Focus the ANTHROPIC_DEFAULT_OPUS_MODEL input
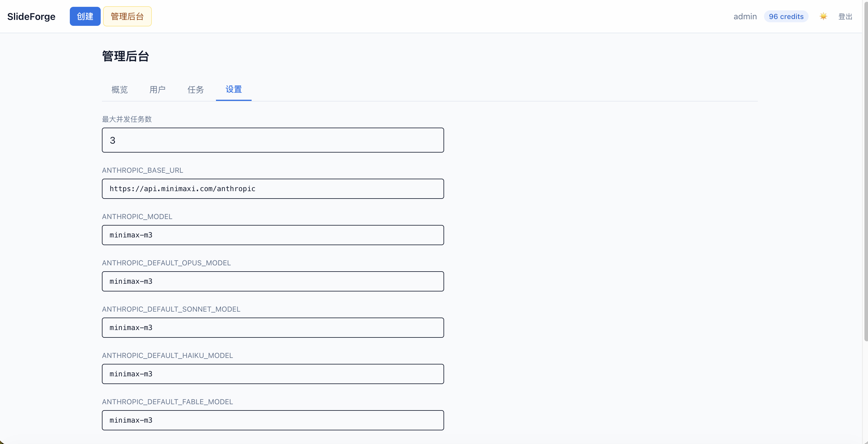The image size is (868, 444). tap(273, 281)
